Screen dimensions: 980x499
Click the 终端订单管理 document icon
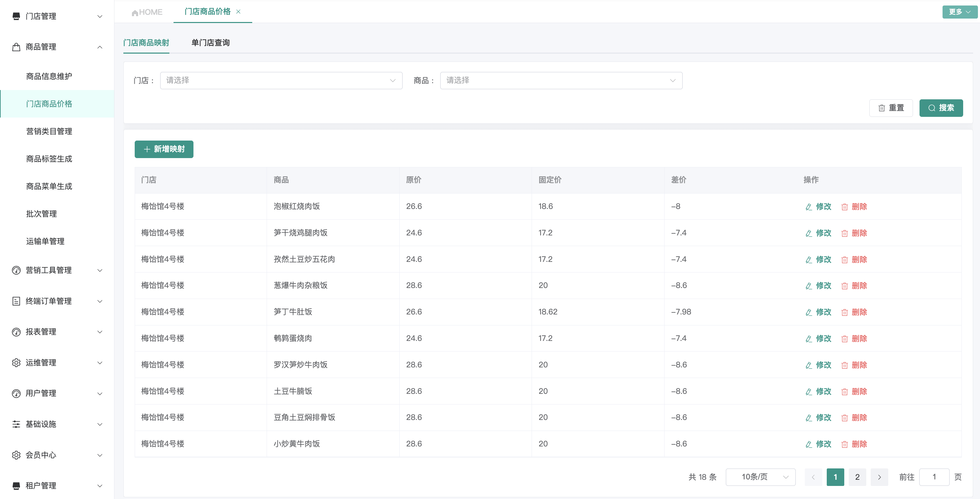pos(16,301)
